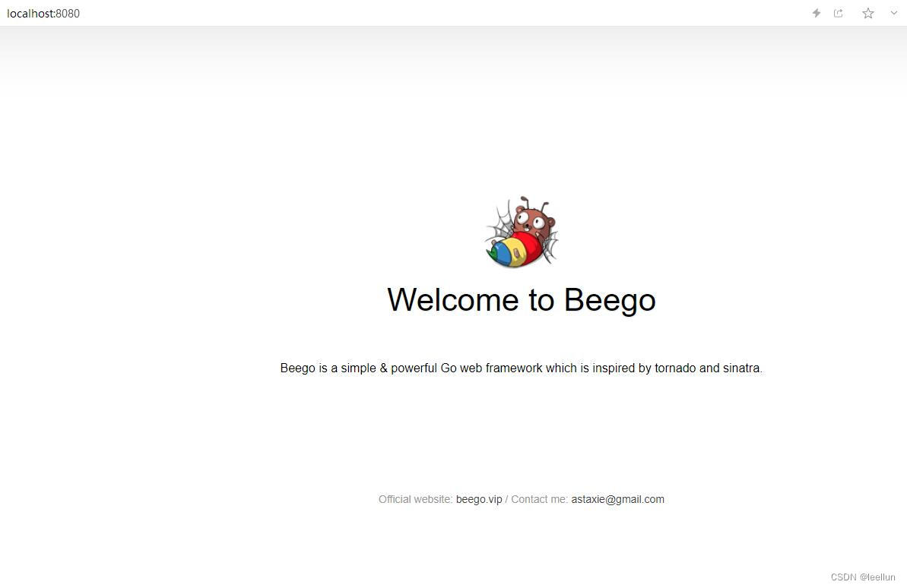Image resolution: width=907 pixels, height=588 pixels.
Task: Click the "Welcome to Beego" heading
Action: pos(522,300)
